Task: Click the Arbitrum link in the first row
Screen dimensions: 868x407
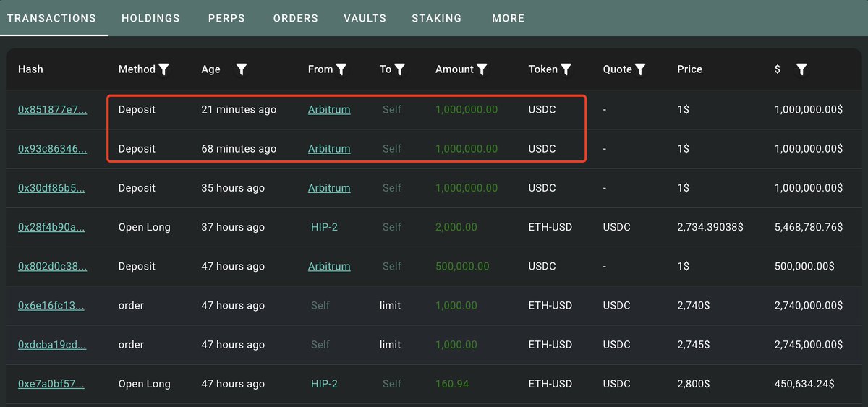Action: click(x=329, y=110)
